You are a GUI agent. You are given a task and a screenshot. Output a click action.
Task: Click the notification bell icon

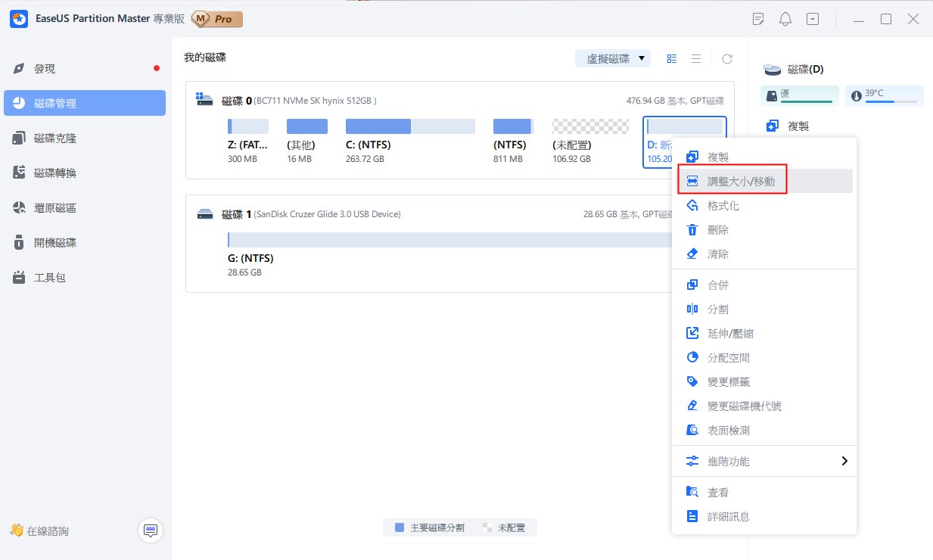[785, 19]
